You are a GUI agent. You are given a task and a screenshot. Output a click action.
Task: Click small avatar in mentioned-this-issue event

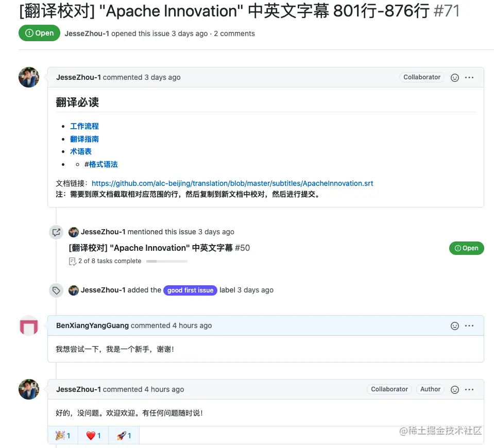(74, 232)
